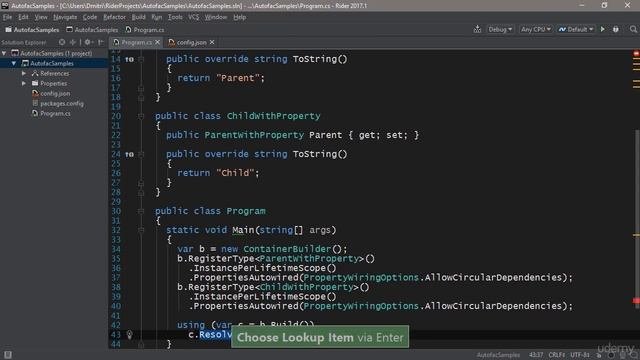Start debugging with the bug icon
The image size is (640, 360).
(616, 29)
